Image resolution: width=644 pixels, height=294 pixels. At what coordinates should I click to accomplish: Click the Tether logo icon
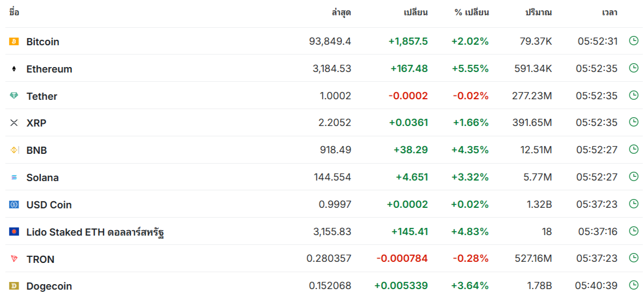tap(14, 95)
